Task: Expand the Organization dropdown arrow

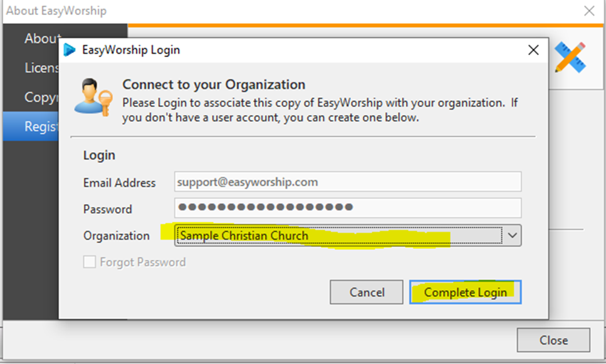Action: pyautogui.click(x=512, y=236)
